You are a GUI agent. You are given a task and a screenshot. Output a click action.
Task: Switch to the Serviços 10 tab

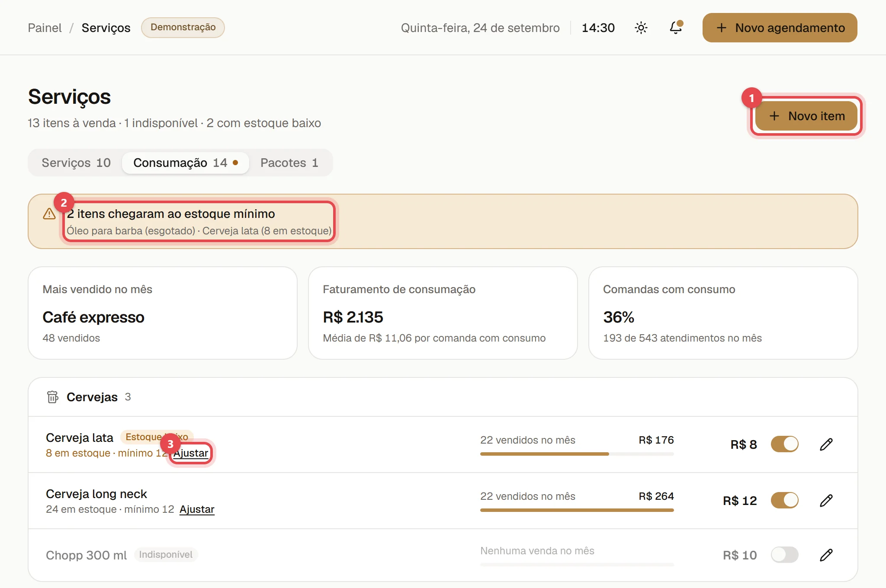click(76, 163)
